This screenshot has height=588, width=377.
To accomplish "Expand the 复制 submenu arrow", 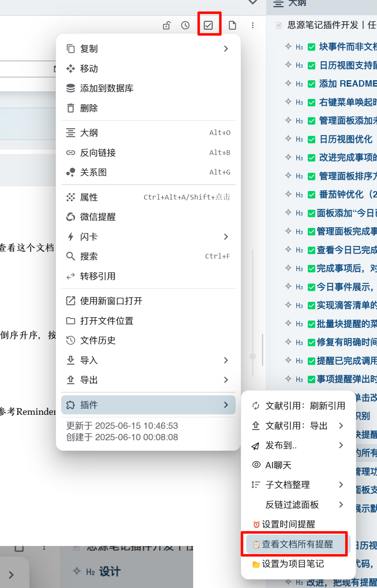I will [x=226, y=49].
